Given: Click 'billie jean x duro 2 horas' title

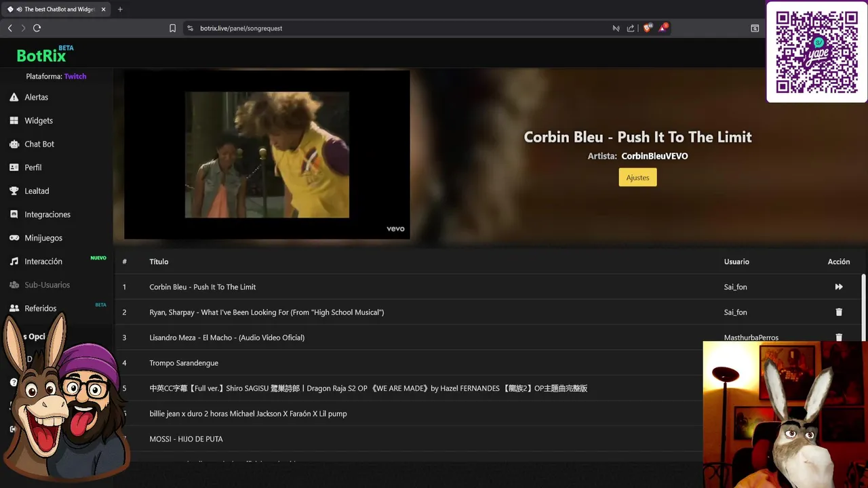Looking at the screenshot, I should pyautogui.click(x=248, y=413).
